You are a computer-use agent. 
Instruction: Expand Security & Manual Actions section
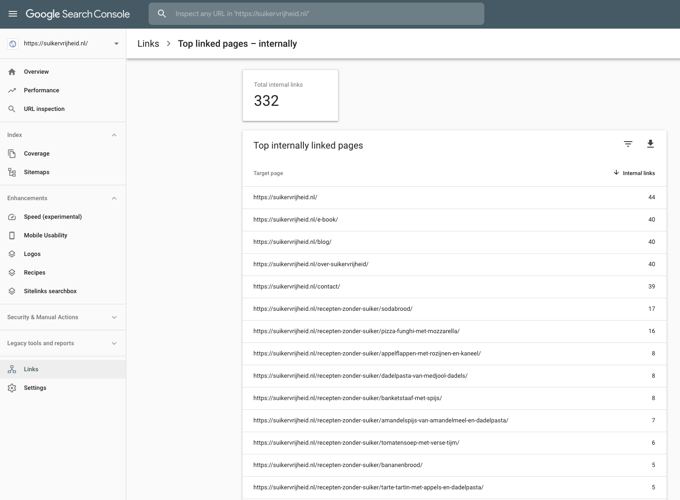114,317
